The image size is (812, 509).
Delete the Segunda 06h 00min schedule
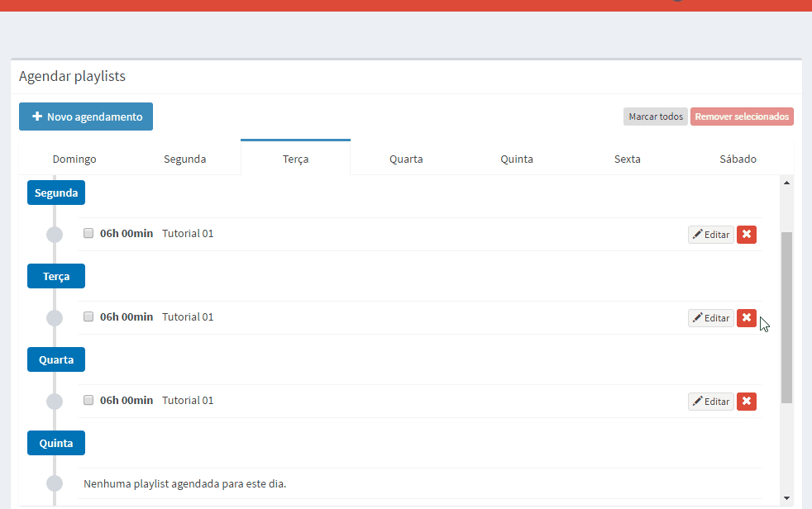(746, 235)
